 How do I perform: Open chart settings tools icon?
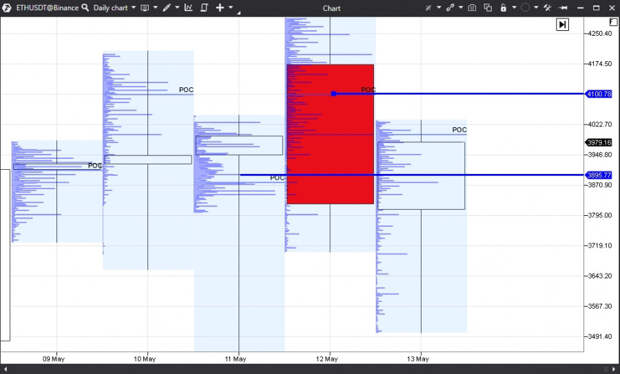547,8
